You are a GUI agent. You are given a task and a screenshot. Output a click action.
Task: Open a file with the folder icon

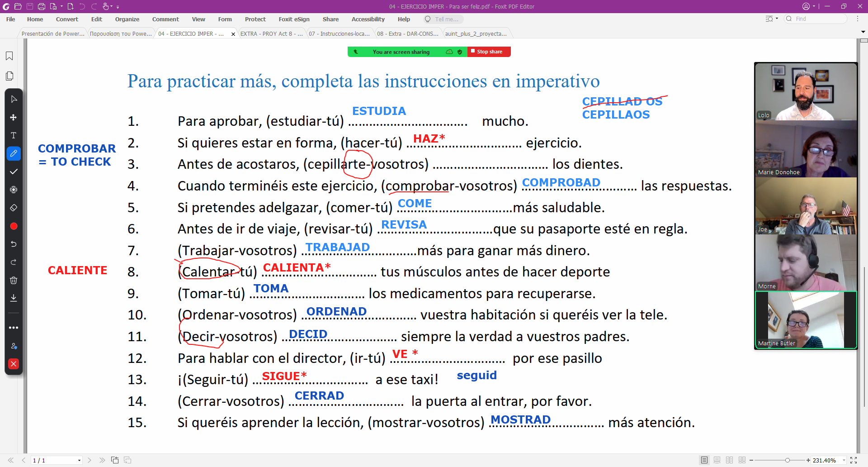point(18,6)
